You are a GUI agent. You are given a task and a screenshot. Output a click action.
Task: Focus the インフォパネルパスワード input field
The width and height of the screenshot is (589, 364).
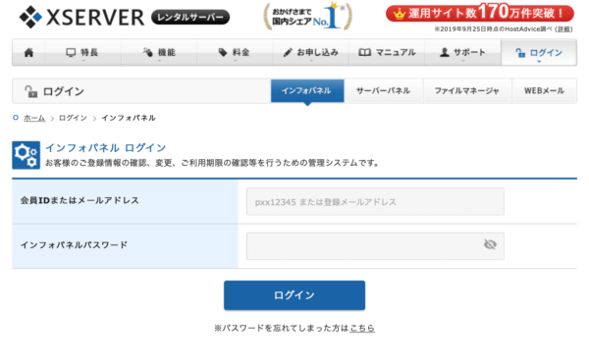pos(375,246)
